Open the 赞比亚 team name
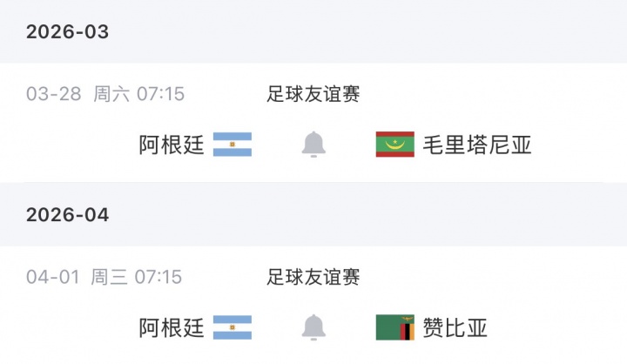 (455, 327)
